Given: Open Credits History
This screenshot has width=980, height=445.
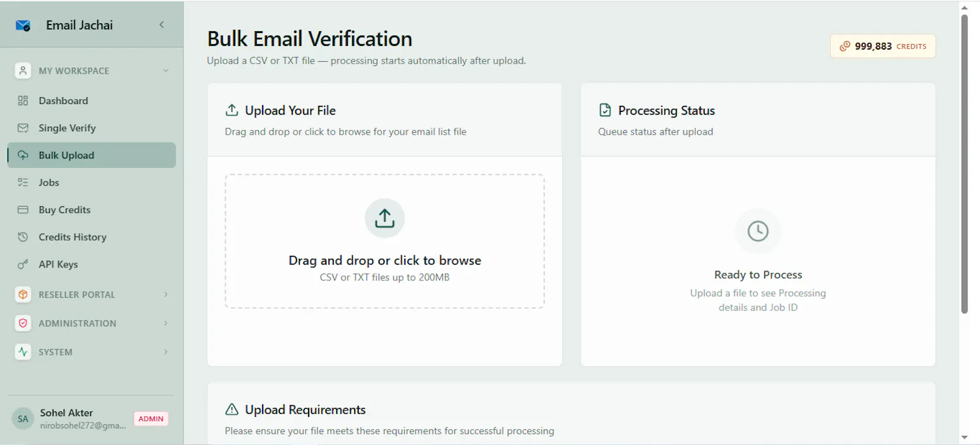Looking at the screenshot, I should [91, 237].
